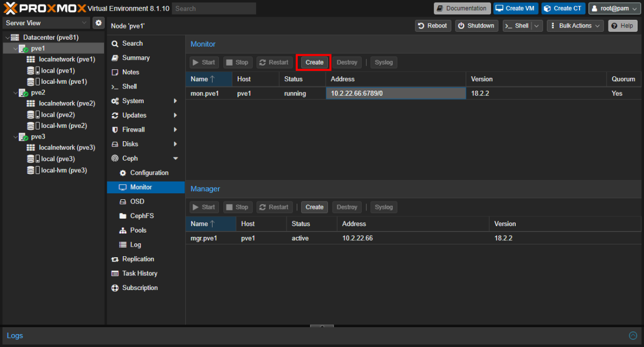Click the top toolbar Shell button

click(517, 26)
